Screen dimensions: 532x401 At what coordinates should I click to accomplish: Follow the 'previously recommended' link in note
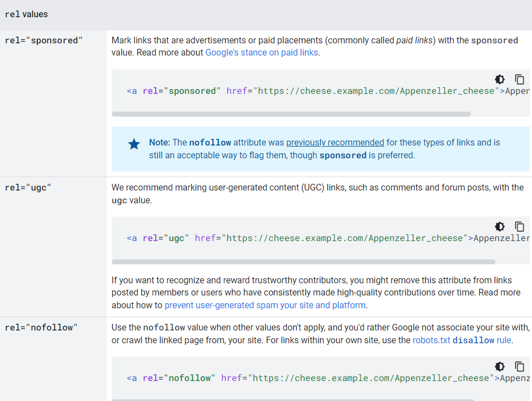[335, 143]
